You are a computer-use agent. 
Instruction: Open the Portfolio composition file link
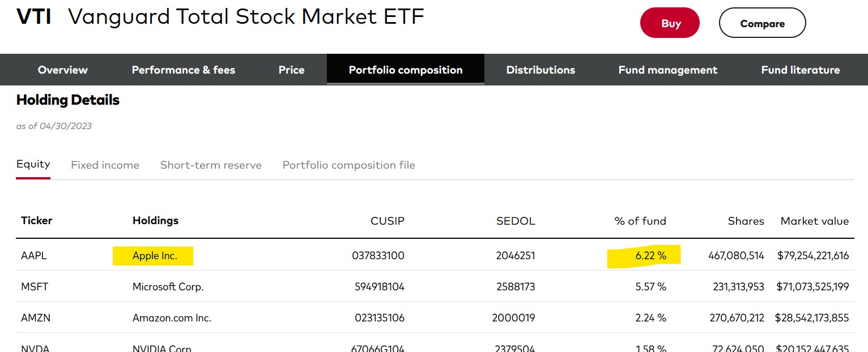point(348,165)
